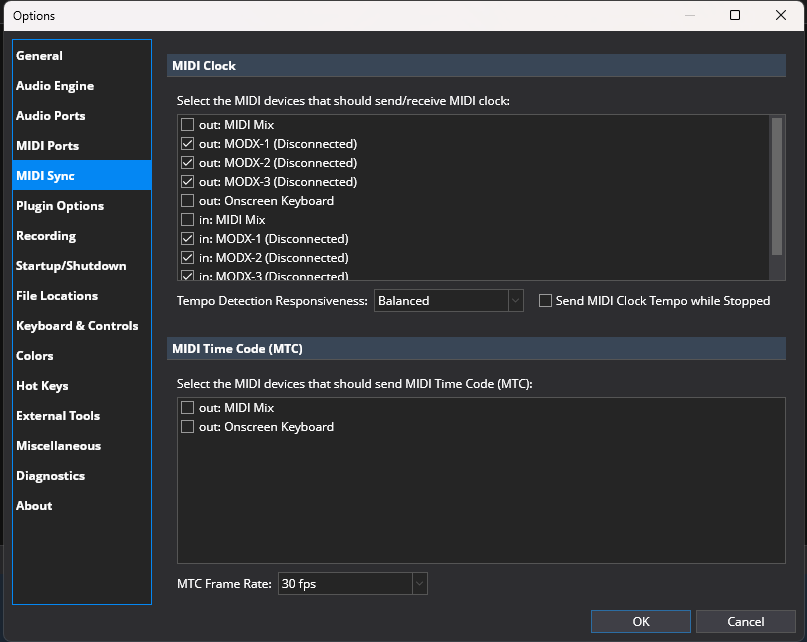Enable MTC for out: MIDI Mix

(187, 408)
